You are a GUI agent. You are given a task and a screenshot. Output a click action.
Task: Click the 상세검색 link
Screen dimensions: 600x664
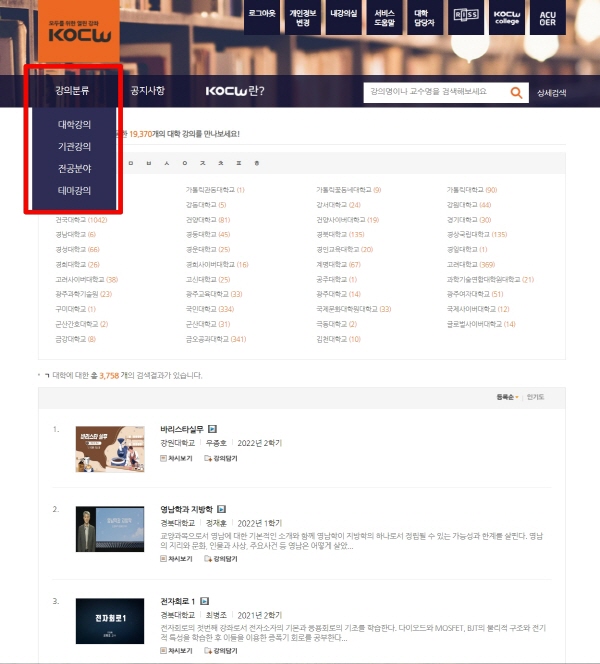(x=551, y=93)
